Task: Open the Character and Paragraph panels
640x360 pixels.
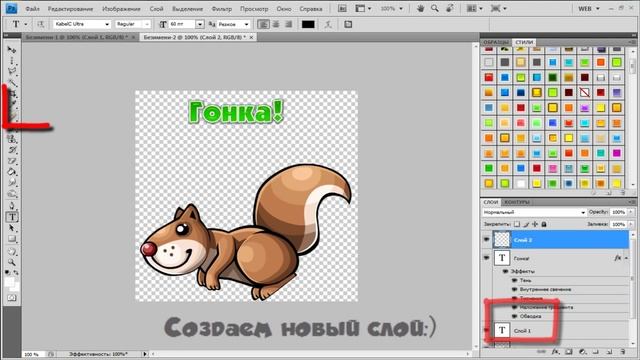Action: point(348,24)
